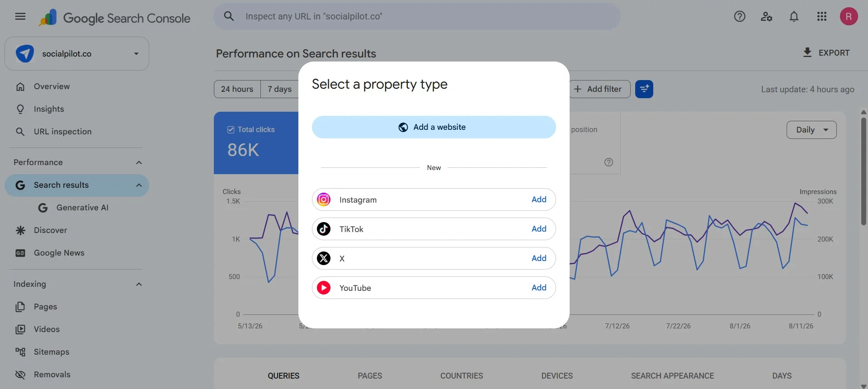Open the Google apps grid
The width and height of the screenshot is (868, 389).
[x=822, y=17]
